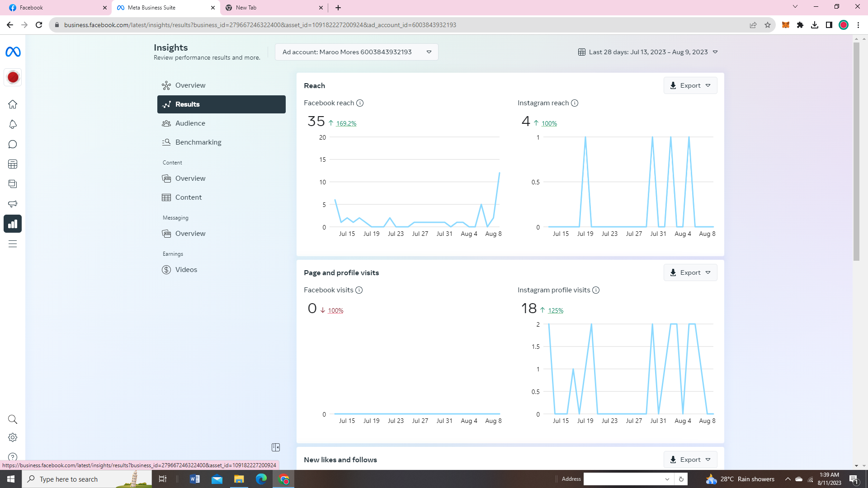Screen dimensions: 868x488
Task: Open Mail app from the taskbar
Action: (x=217, y=479)
